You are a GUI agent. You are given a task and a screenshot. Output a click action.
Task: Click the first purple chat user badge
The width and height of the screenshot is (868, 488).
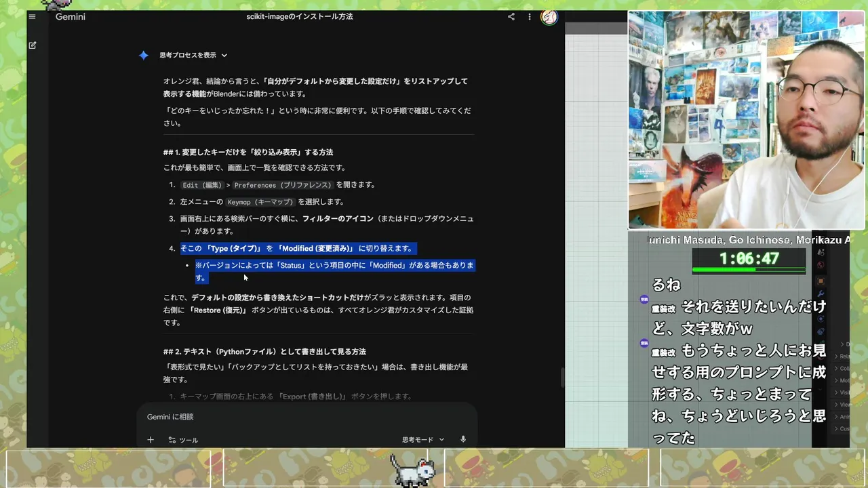point(644,299)
